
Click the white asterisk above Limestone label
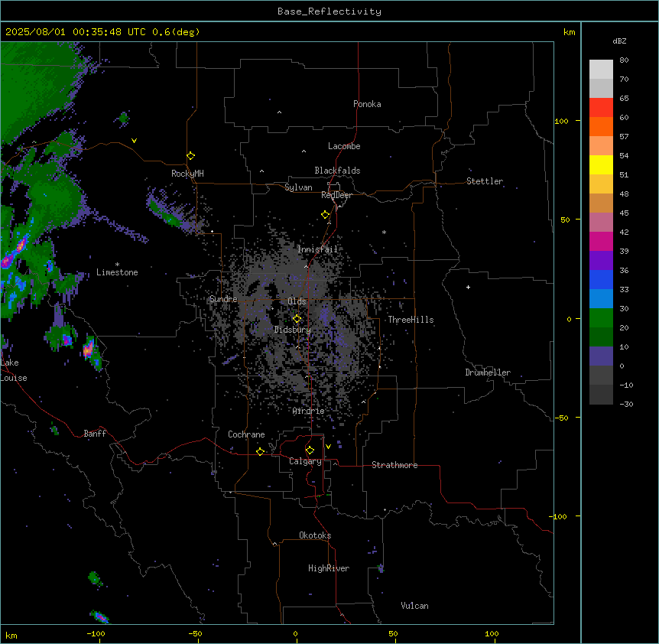point(117,264)
